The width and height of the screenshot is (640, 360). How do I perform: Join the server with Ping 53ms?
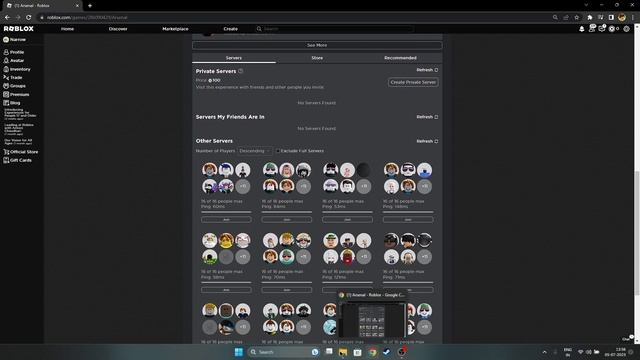[x=347, y=220]
